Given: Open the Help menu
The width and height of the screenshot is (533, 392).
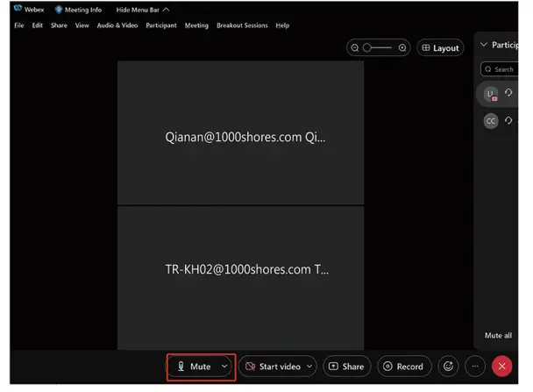Looking at the screenshot, I should click(x=282, y=25).
